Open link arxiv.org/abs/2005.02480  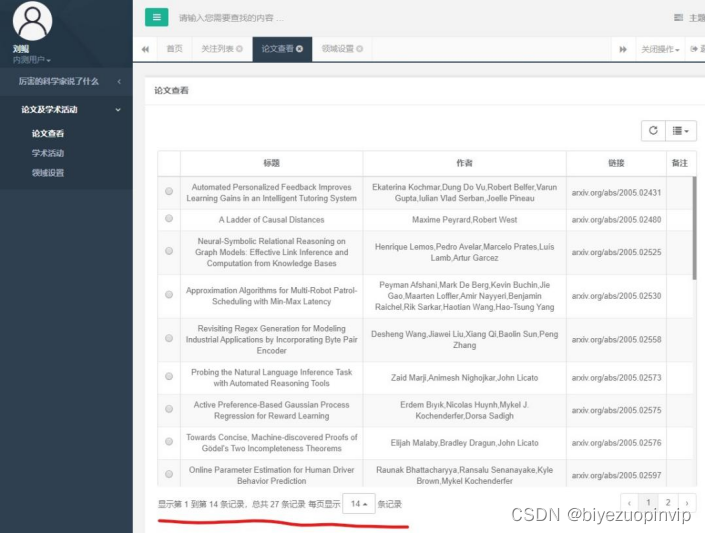[x=616, y=220]
